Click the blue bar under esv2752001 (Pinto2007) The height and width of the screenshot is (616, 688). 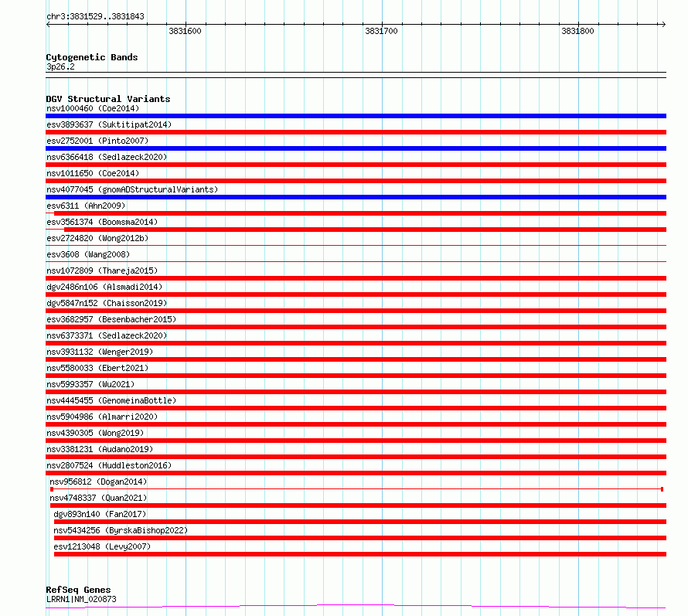[x=356, y=148]
